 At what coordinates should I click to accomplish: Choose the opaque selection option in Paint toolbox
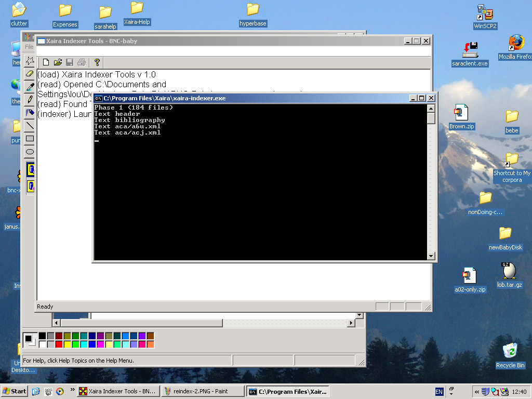31,169
